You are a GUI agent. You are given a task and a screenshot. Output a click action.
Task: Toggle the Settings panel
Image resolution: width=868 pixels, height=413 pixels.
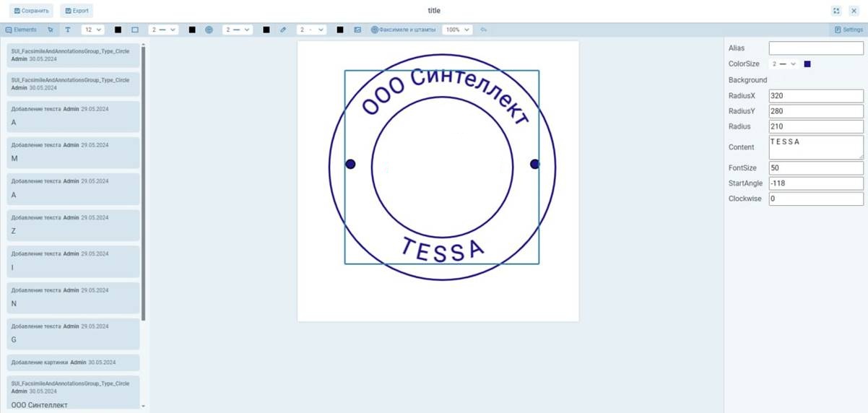coord(848,30)
